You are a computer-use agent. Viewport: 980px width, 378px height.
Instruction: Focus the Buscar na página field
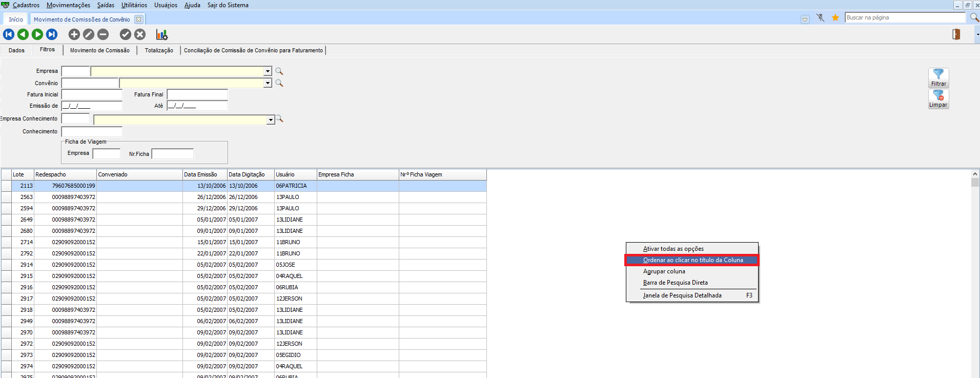point(905,18)
